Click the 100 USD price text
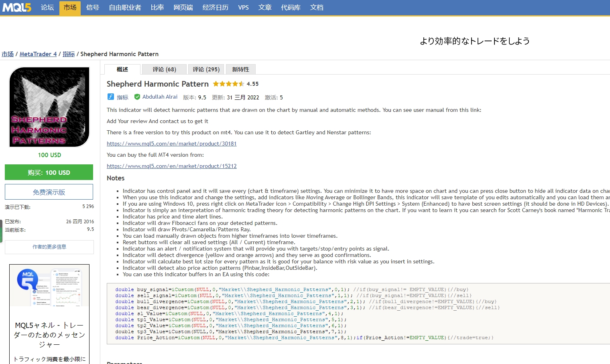The height and width of the screenshot is (364, 610). [50, 155]
